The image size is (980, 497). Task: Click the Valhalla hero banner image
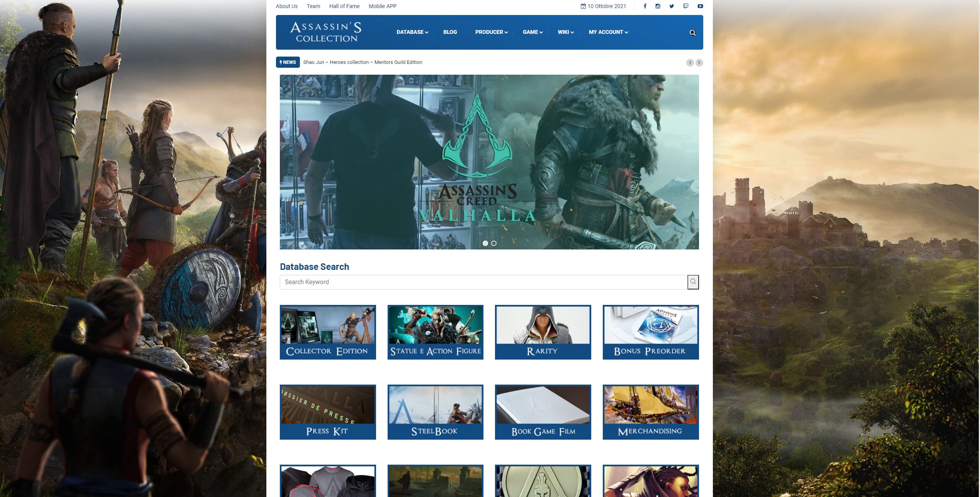point(489,162)
